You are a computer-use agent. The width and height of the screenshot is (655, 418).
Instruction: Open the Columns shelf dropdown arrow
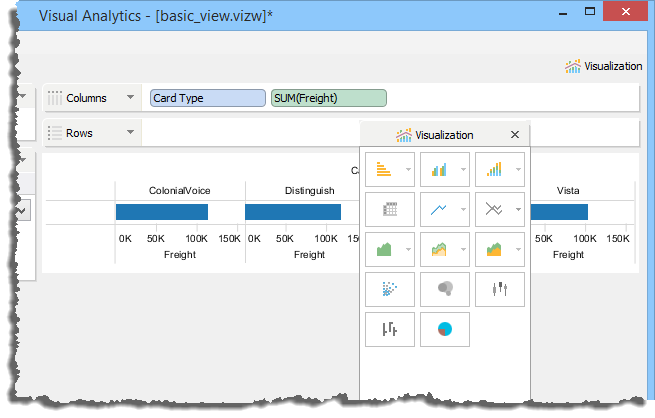click(130, 98)
